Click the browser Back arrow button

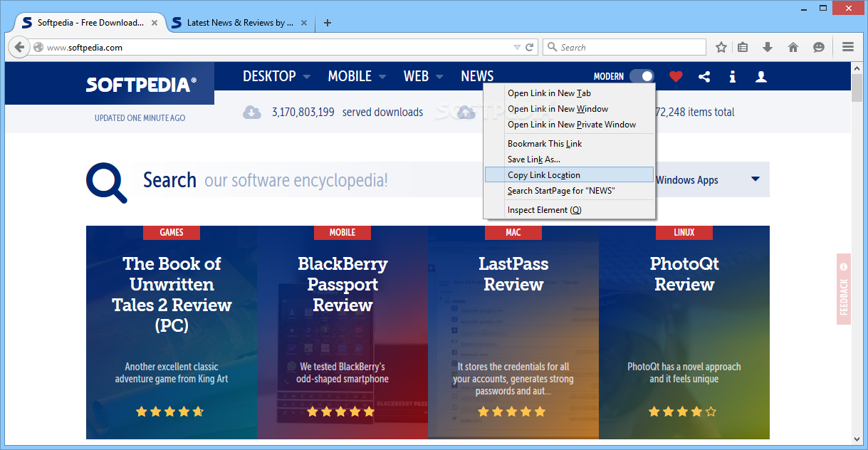click(19, 48)
